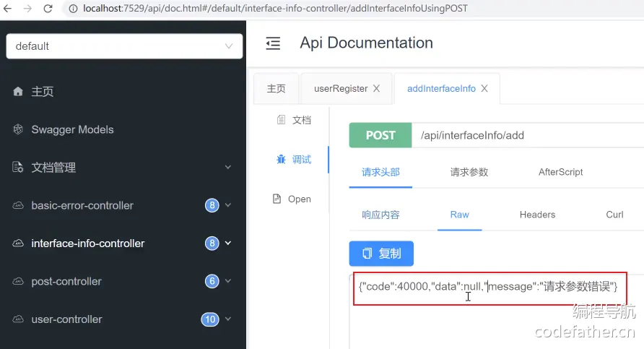Switch to the userRegister tab
Screen dimensions: 644x349
341,88
